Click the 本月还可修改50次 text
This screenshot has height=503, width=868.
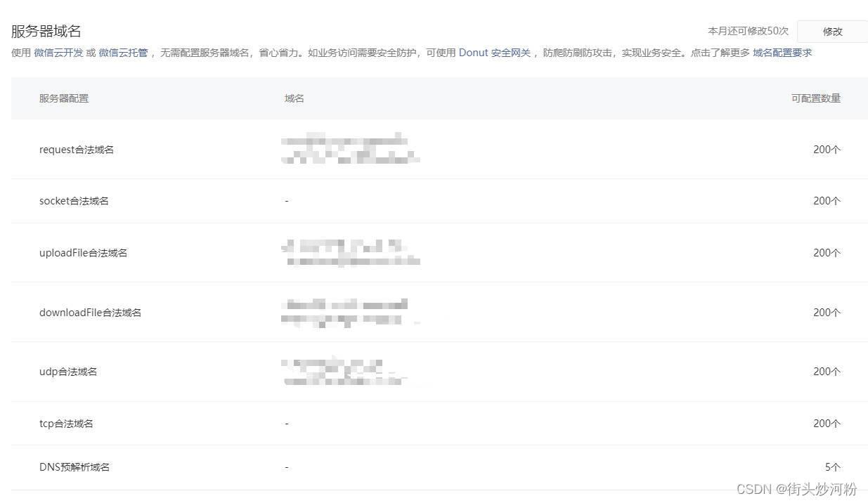(x=748, y=32)
